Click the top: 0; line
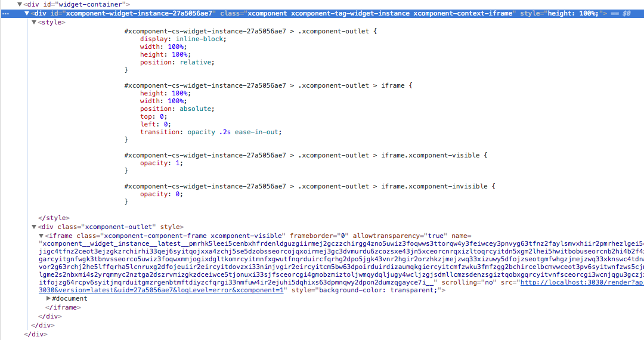This screenshot has width=644, height=340. 154,117
